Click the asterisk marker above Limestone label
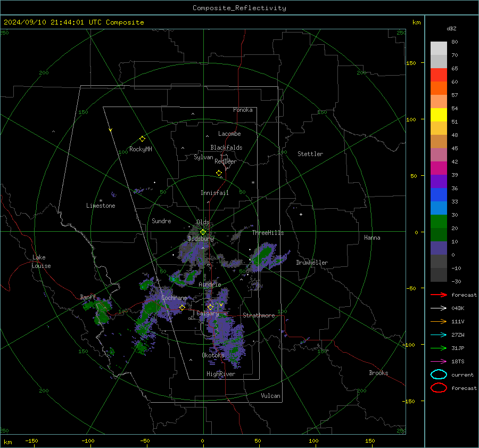 pyautogui.click(x=101, y=201)
